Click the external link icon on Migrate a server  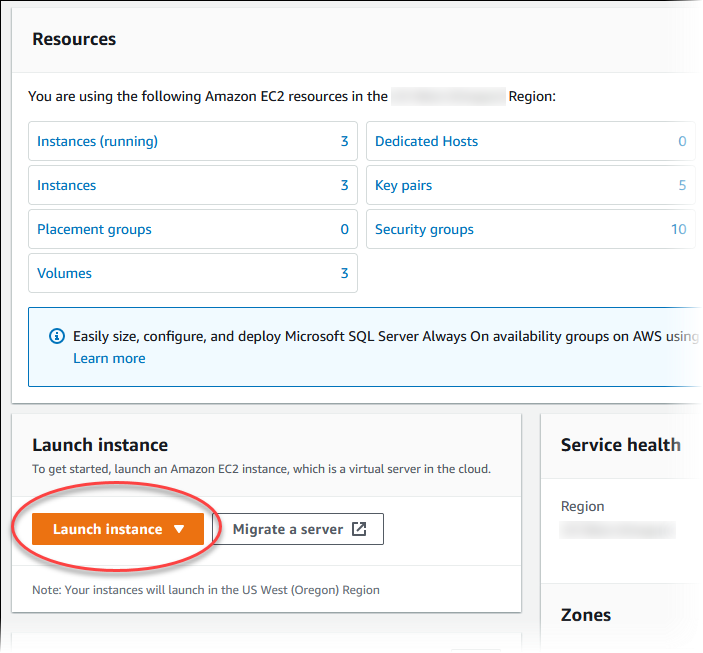[x=359, y=529]
